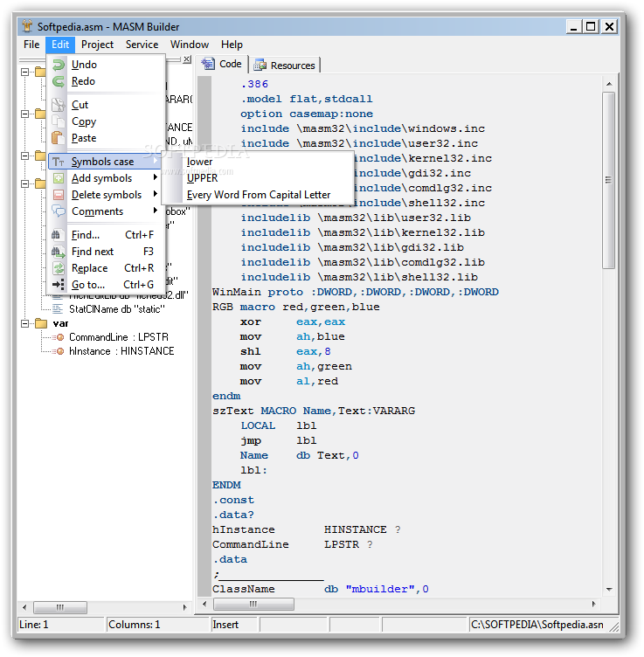This screenshot has width=644, height=657.
Task: Select Redo from the Edit menu
Action: pos(105,81)
